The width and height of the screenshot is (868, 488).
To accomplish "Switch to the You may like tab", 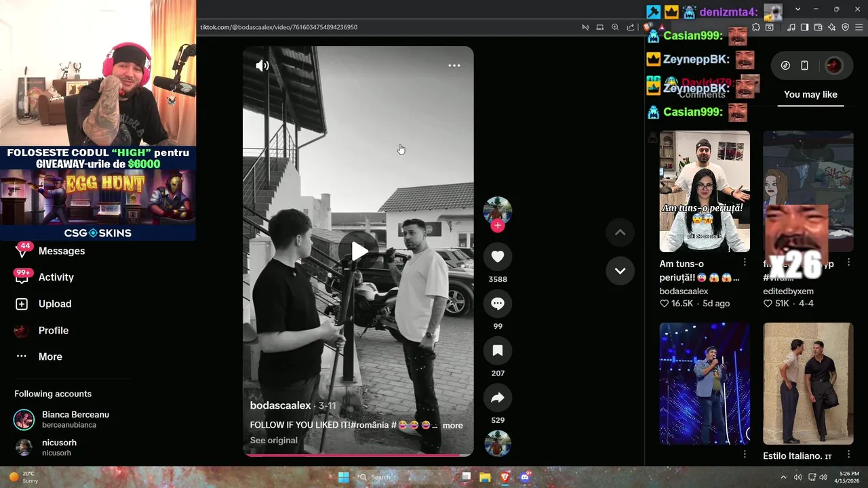I will coord(810,95).
